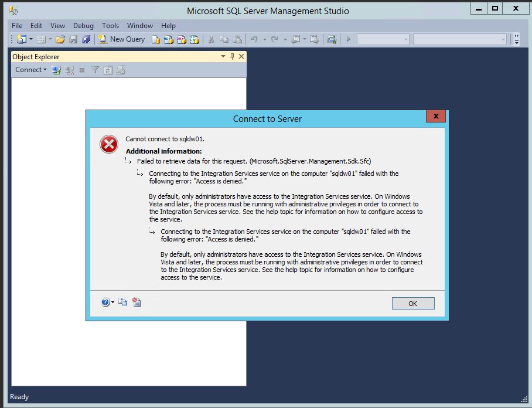Click the Filter funnel icon
Screen dimensions: 532x408
95,70
